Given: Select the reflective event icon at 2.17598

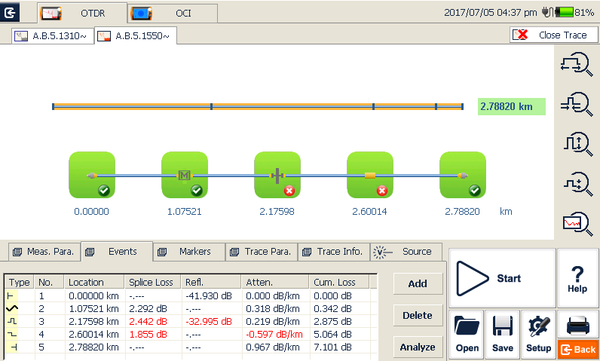Looking at the screenshot, I should point(277,175).
